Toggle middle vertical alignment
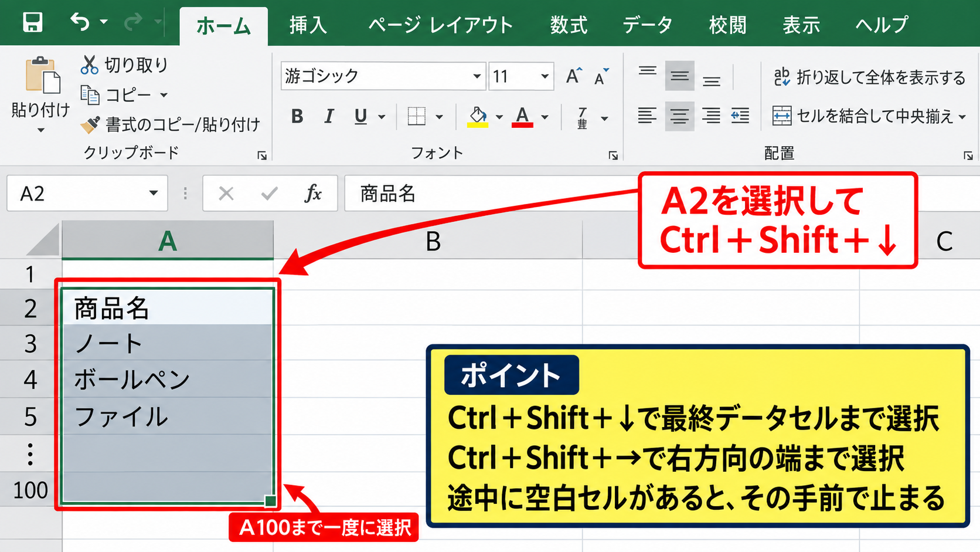Viewport: 980px width, 552px height. 680,76
